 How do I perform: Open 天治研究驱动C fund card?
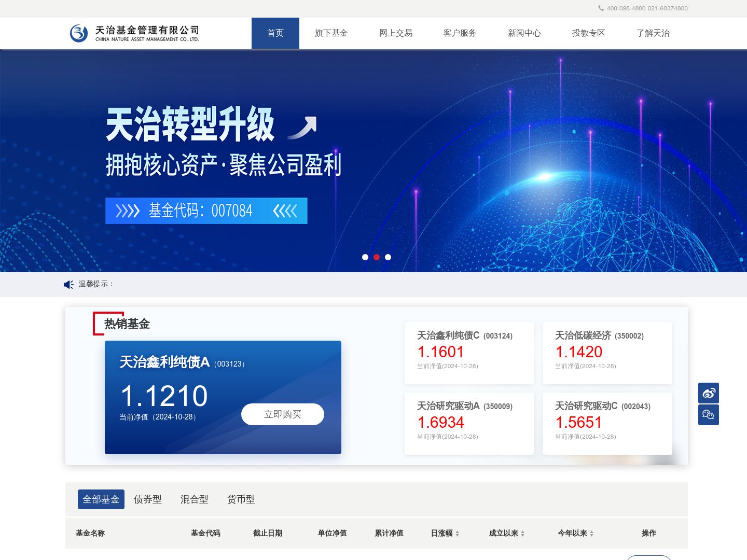(607, 424)
